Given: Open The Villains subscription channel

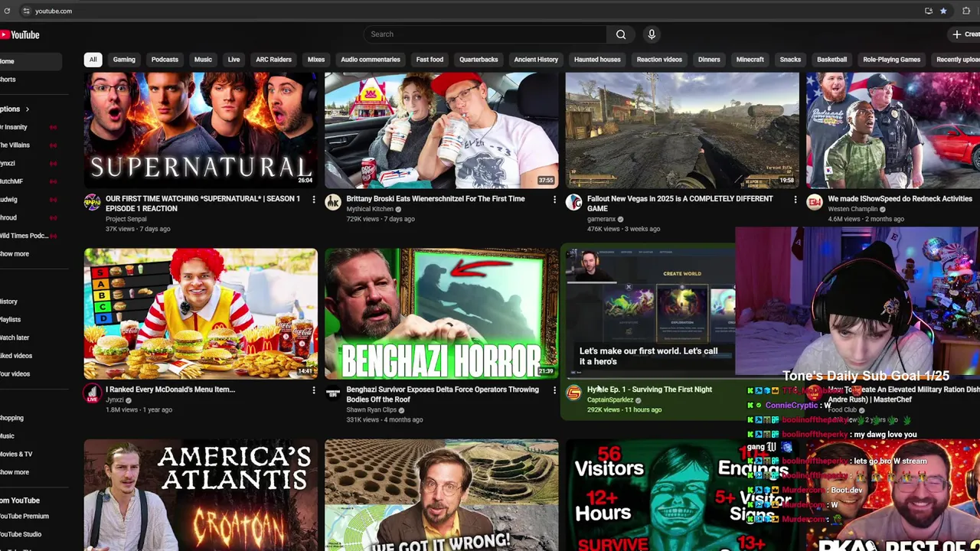Looking at the screenshot, I should click(15, 145).
